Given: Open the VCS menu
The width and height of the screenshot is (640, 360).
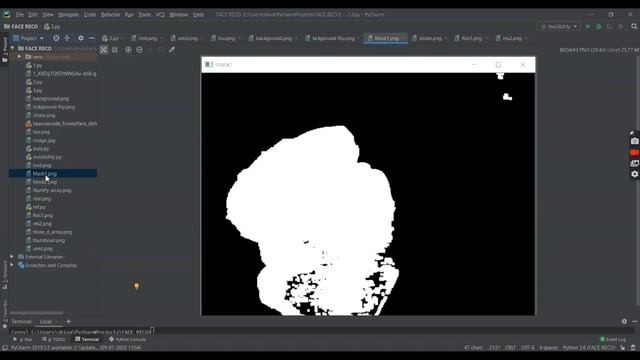Looking at the screenshot, I should coord(160,15).
